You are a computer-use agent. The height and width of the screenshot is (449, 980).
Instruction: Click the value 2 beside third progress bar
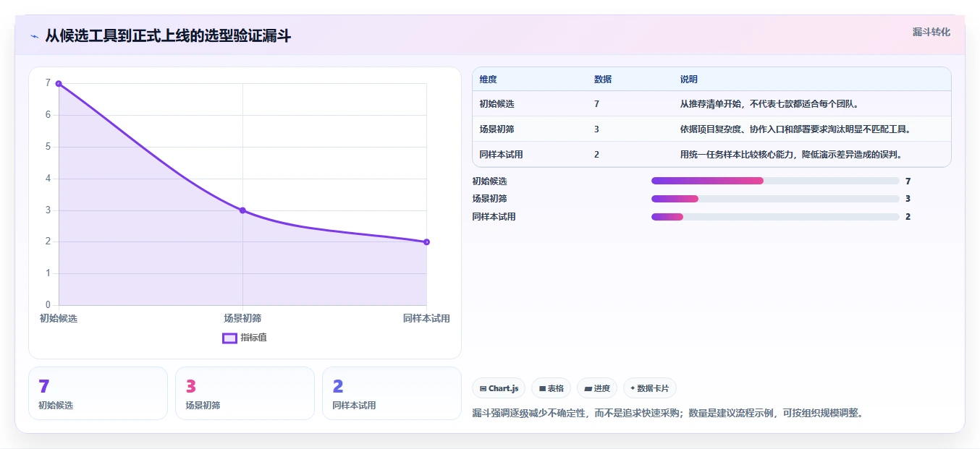908,217
